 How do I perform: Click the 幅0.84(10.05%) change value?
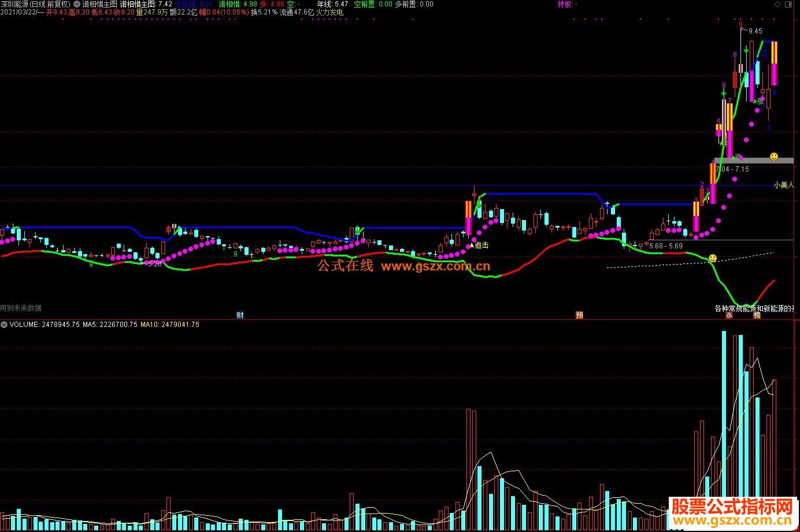223,12
